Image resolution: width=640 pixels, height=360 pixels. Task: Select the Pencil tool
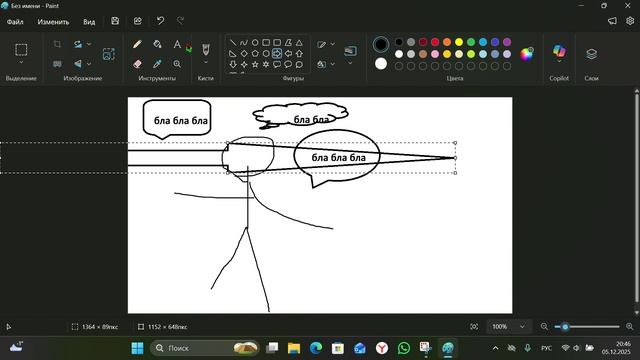click(138, 44)
